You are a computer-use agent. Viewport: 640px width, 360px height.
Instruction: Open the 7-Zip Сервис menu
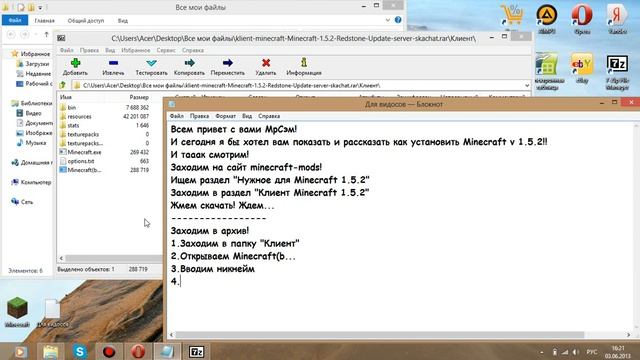(x=166, y=50)
